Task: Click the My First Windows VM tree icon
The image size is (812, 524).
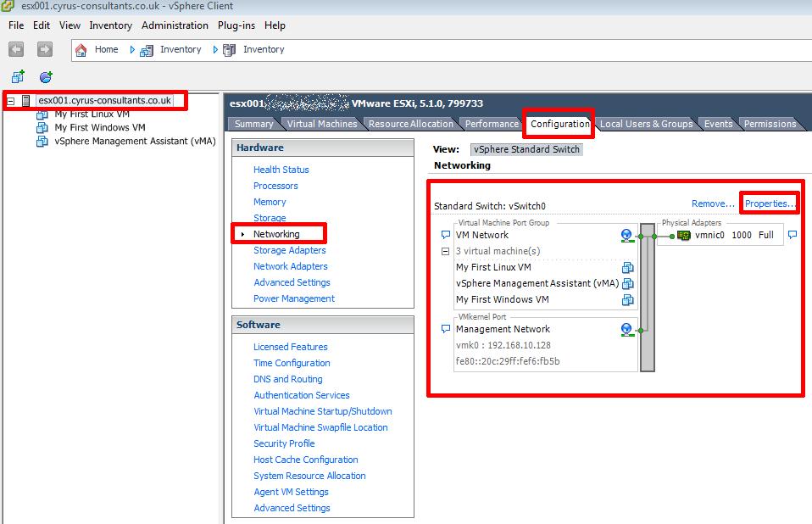Action: (x=42, y=127)
